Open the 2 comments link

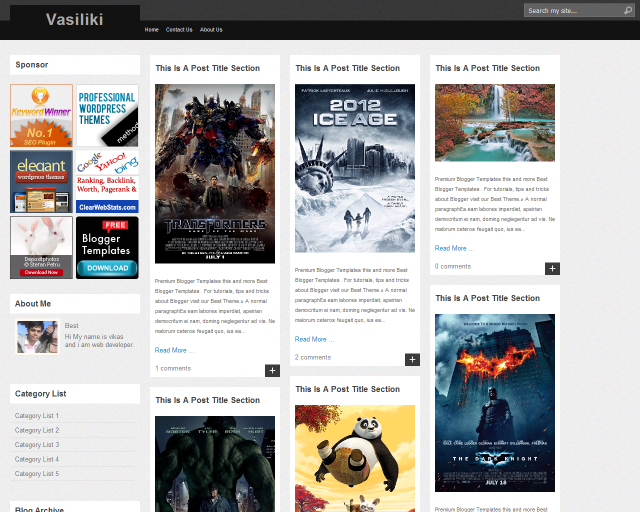click(x=313, y=357)
